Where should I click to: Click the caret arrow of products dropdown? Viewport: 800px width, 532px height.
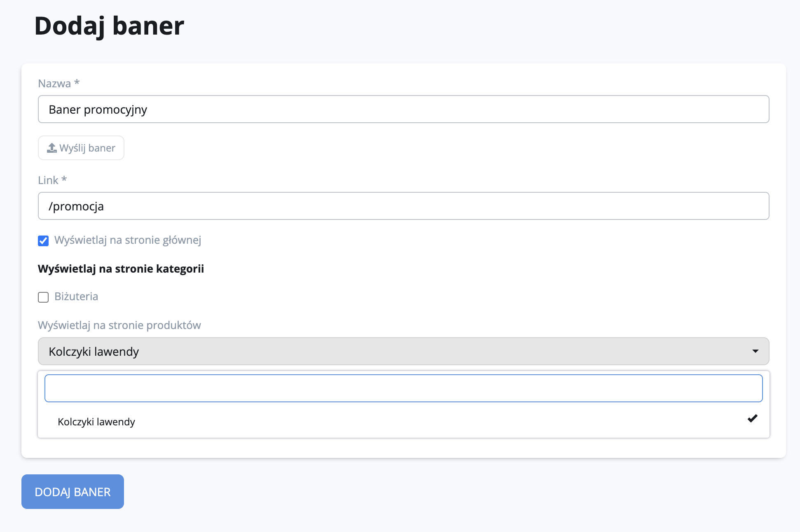pyautogui.click(x=755, y=351)
